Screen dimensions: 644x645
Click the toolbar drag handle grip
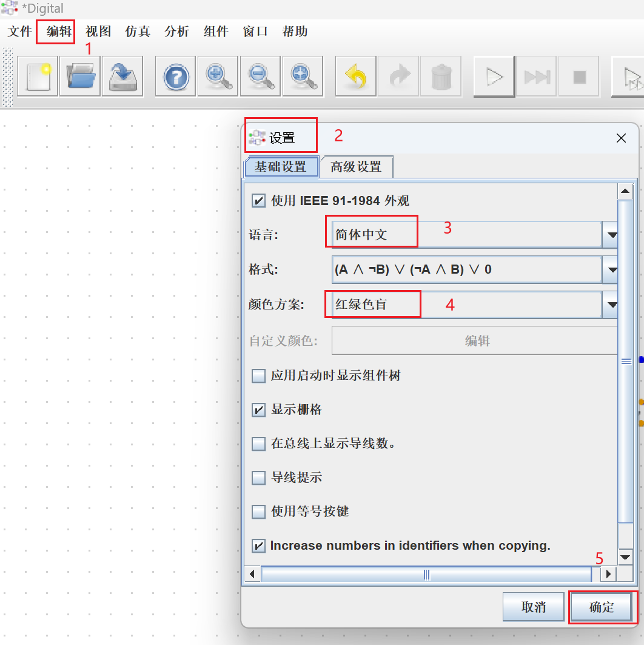[8, 77]
